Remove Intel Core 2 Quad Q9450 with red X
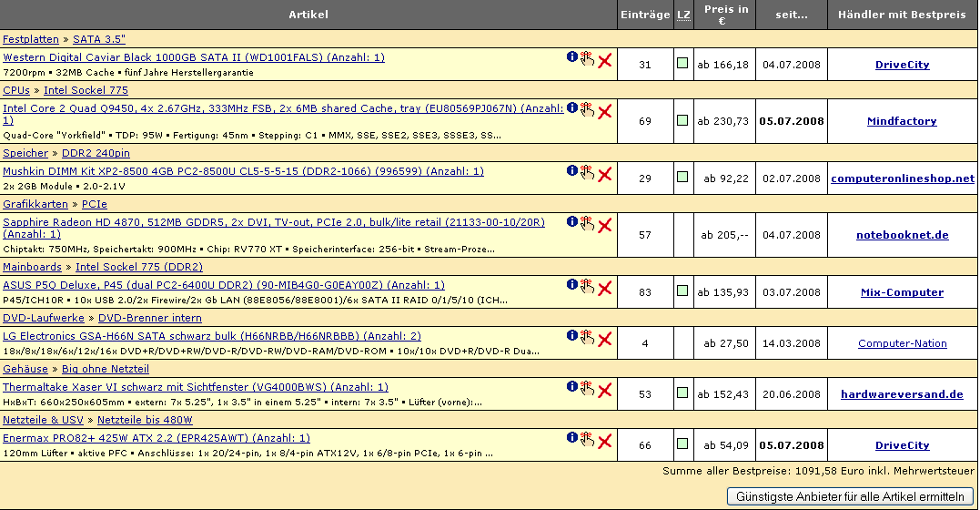The width and height of the screenshot is (980, 510). coord(604,112)
